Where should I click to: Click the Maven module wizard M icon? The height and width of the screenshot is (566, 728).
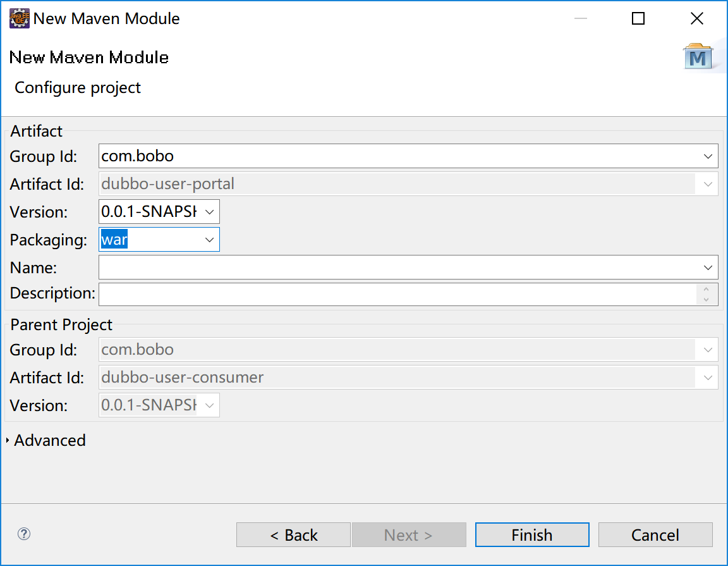tap(698, 56)
